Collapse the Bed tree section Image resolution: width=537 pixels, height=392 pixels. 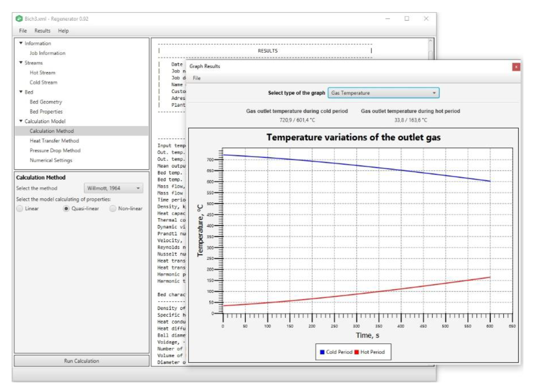tap(21, 92)
